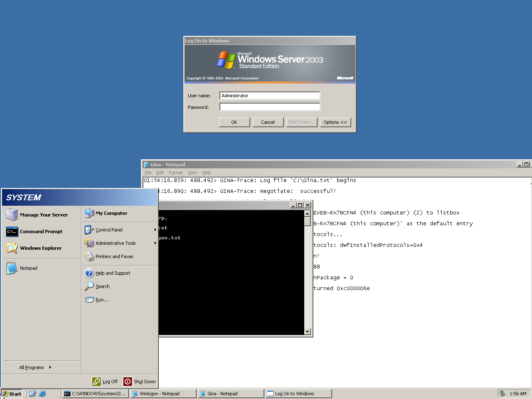
Task: Open Search from the Start menu
Action: [121, 286]
